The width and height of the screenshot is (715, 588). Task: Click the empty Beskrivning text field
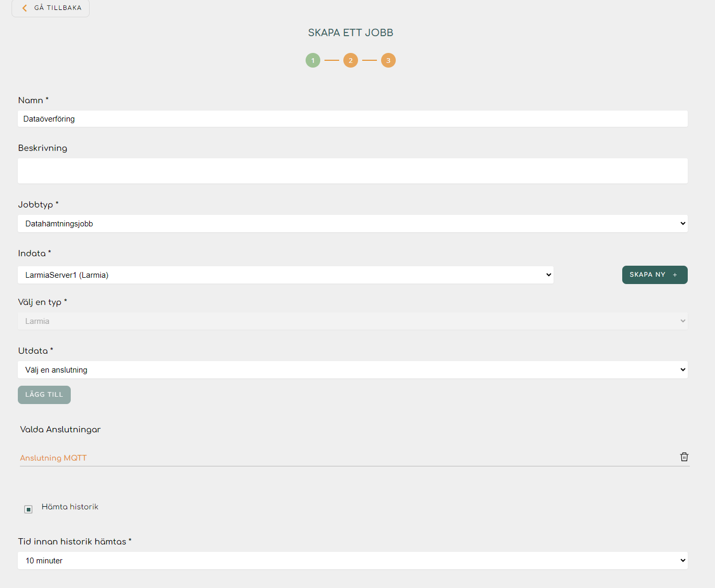point(353,171)
